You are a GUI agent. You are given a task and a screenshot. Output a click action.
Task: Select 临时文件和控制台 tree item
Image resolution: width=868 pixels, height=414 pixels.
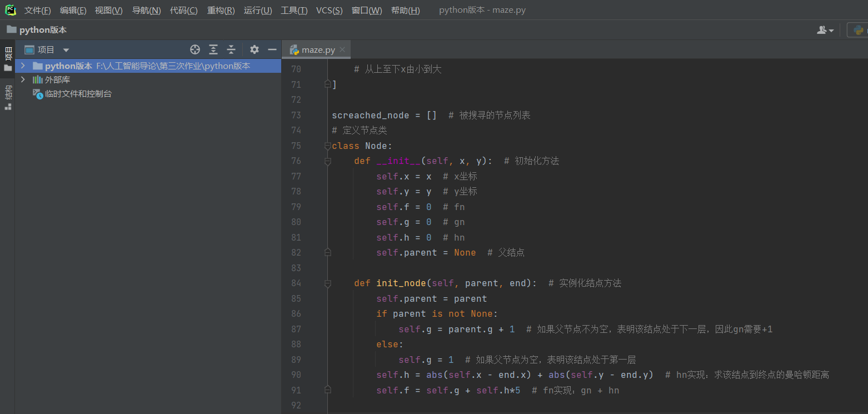(x=78, y=94)
